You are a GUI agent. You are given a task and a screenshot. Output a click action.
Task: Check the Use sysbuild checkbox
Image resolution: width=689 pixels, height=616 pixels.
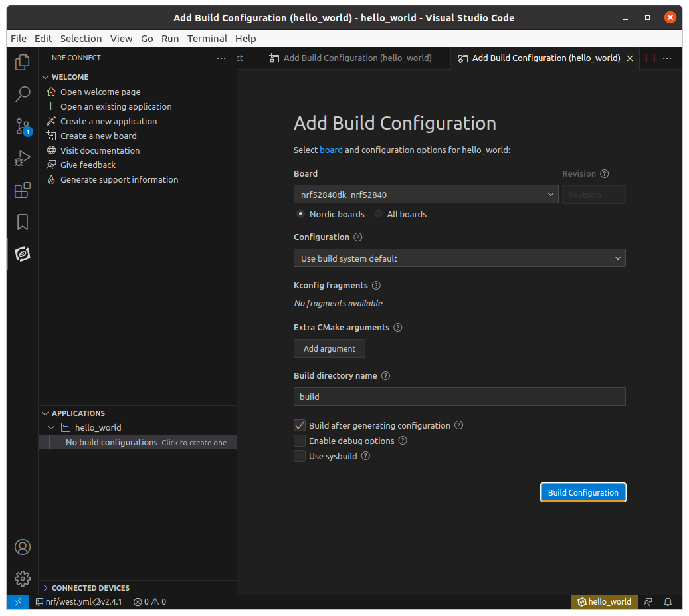point(300,456)
